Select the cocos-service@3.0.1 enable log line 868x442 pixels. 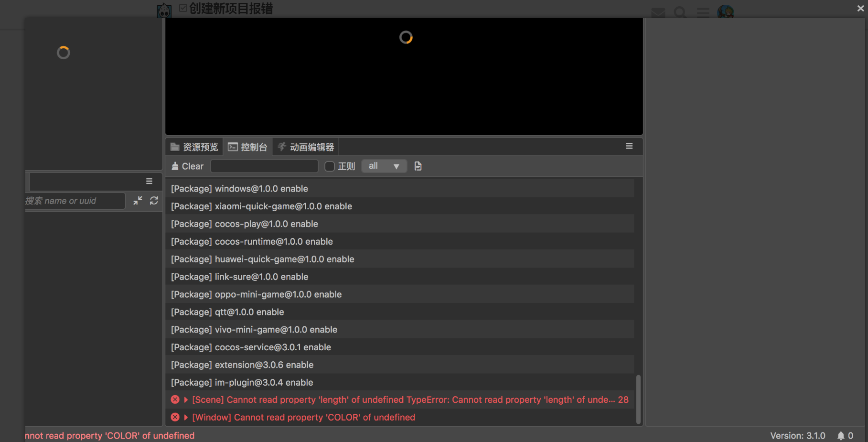[400, 348]
